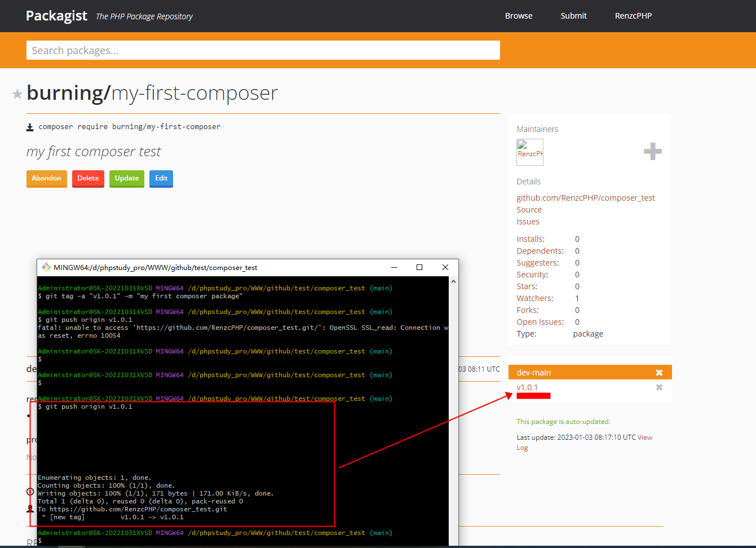Minimize the MINGW64 terminal window

(x=394, y=267)
